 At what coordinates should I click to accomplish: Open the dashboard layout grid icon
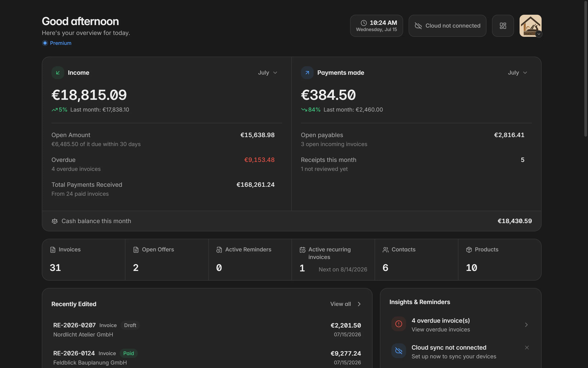[503, 26]
